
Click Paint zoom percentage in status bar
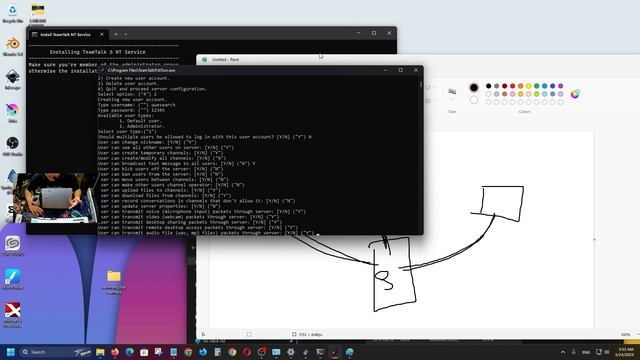(626, 334)
